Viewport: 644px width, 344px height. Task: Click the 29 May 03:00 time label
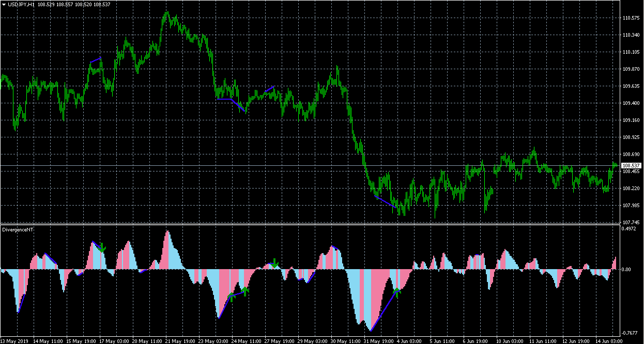pyautogui.click(x=312, y=341)
